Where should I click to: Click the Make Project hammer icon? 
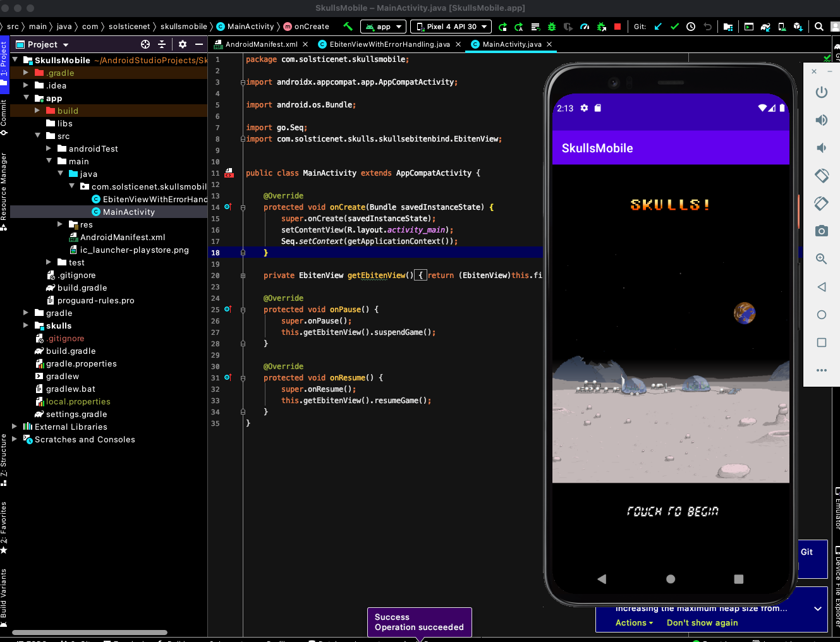point(348,27)
